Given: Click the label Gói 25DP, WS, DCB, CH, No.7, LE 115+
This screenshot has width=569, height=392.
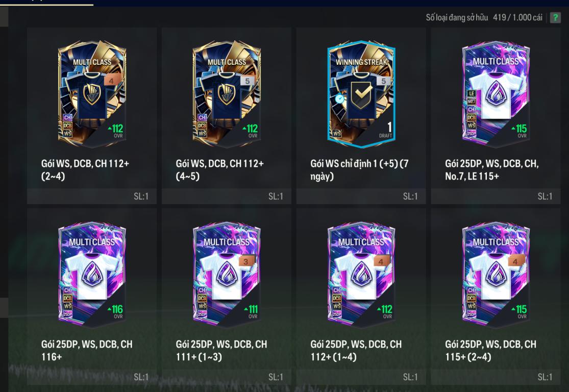Looking at the screenshot, I should (x=492, y=170).
